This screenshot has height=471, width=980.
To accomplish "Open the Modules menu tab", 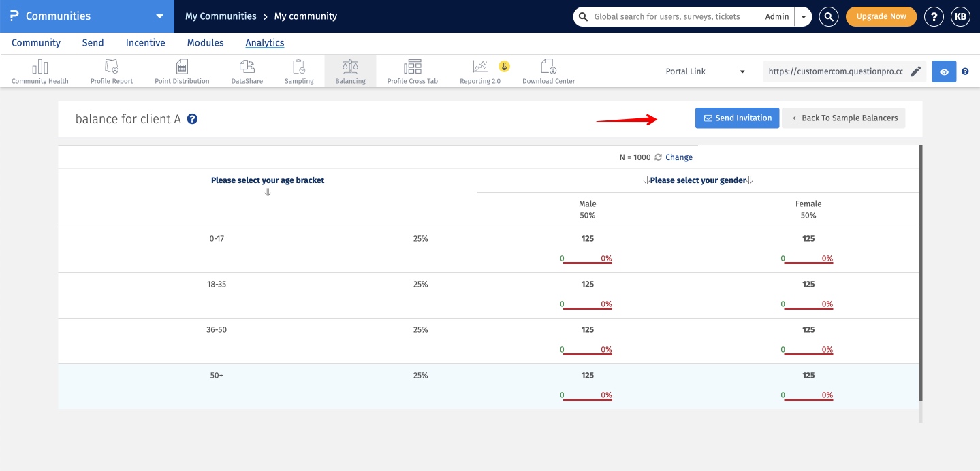I will pyautogui.click(x=205, y=43).
